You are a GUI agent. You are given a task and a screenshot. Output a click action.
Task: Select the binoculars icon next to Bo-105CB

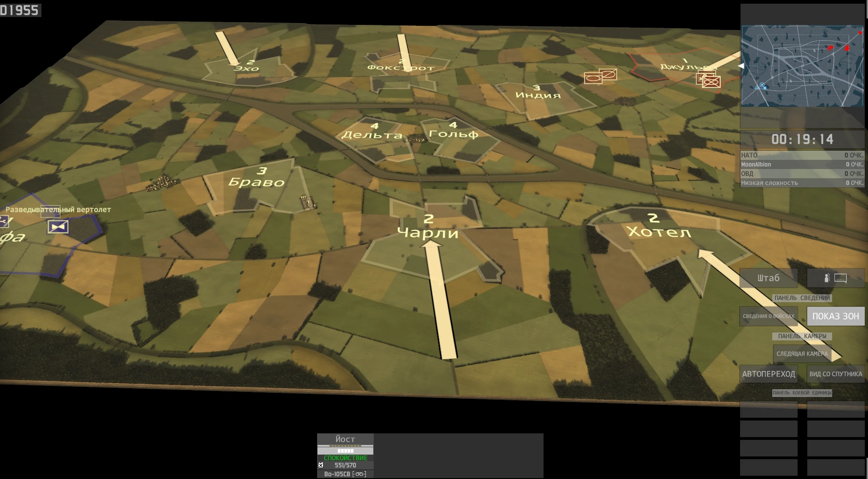pos(360,475)
